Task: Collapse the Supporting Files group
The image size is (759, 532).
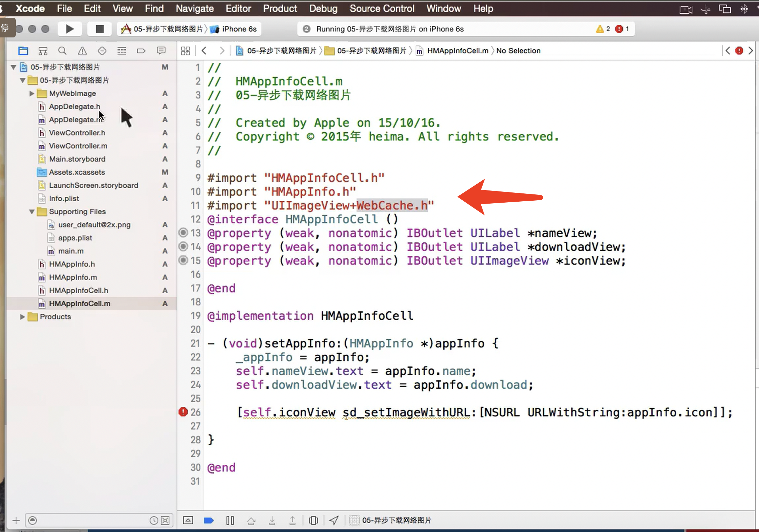Action: (32, 211)
